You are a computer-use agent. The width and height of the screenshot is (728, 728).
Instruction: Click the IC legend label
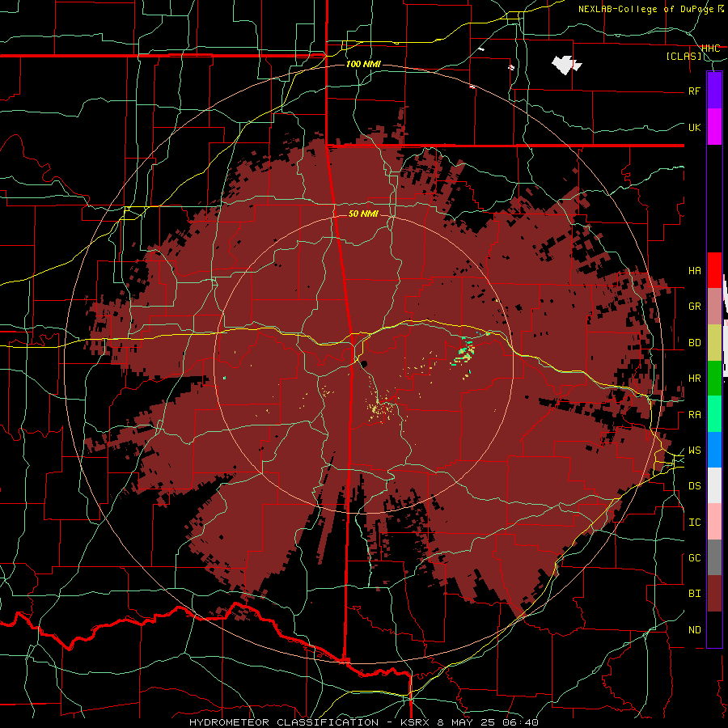694,522
